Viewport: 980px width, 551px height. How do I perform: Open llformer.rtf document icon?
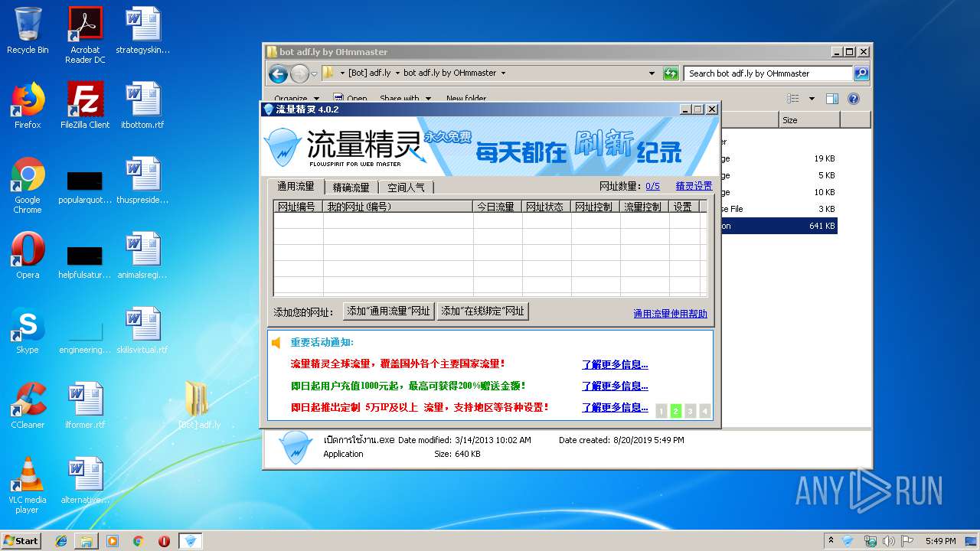pyautogui.click(x=85, y=406)
